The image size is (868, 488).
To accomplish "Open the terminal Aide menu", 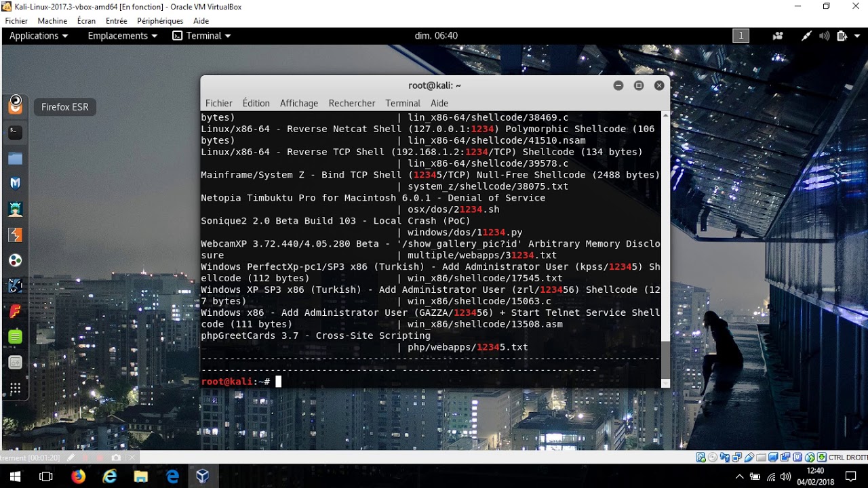I will tap(439, 103).
